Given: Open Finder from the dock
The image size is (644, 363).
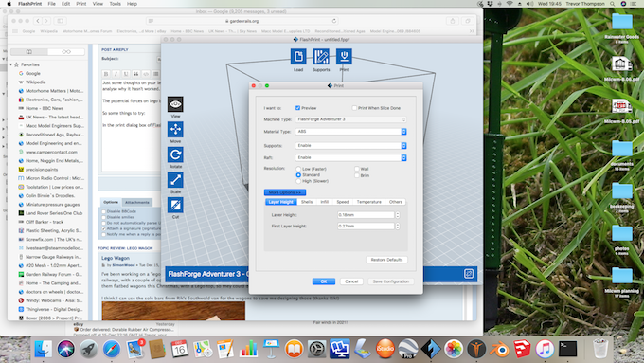Looking at the screenshot, I should (x=44, y=349).
